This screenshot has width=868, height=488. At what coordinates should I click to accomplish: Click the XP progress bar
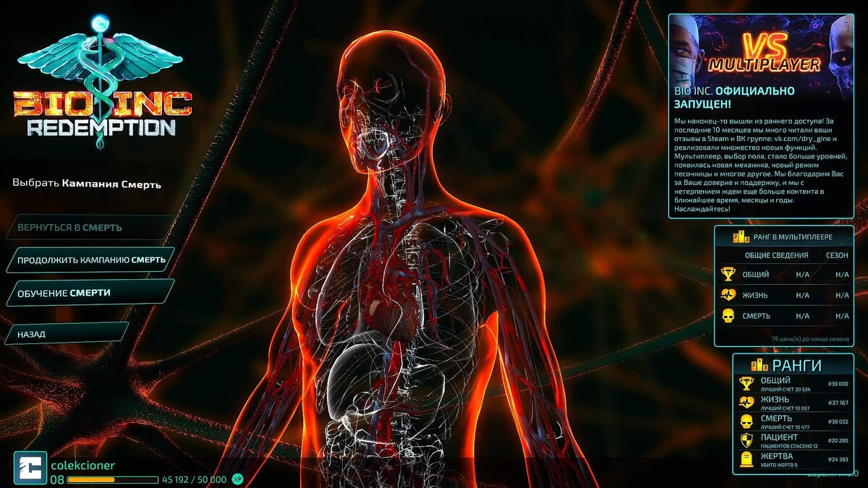click(112, 479)
